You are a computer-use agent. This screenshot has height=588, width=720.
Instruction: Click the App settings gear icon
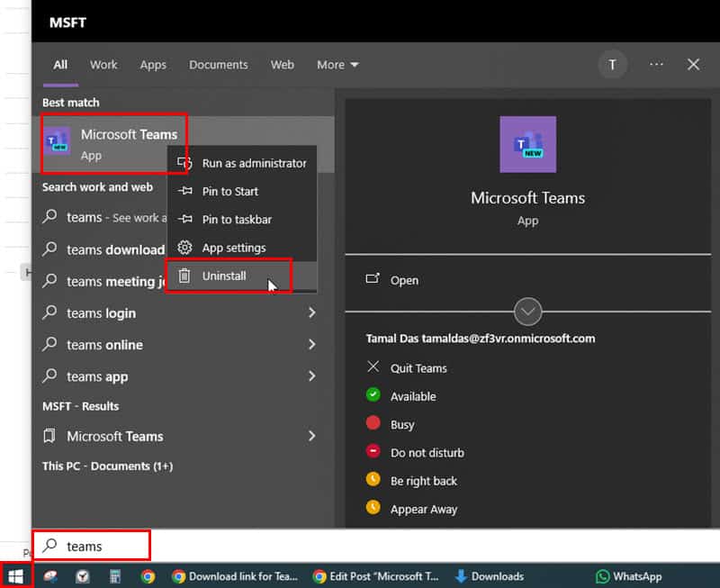[184, 247]
